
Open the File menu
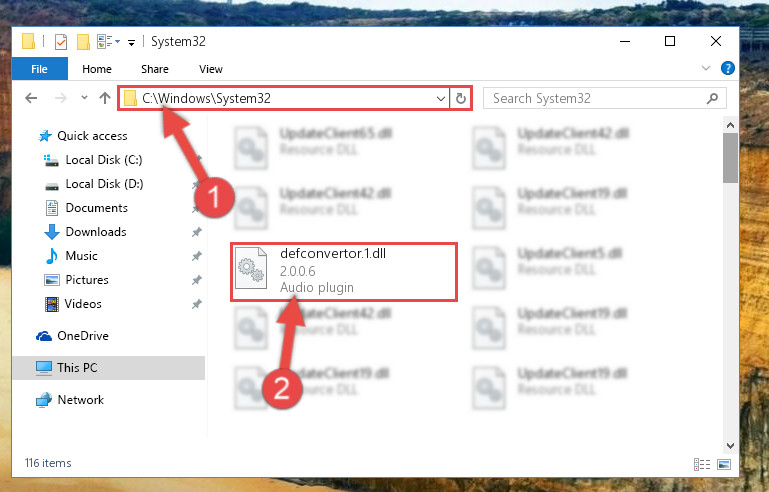[39, 69]
